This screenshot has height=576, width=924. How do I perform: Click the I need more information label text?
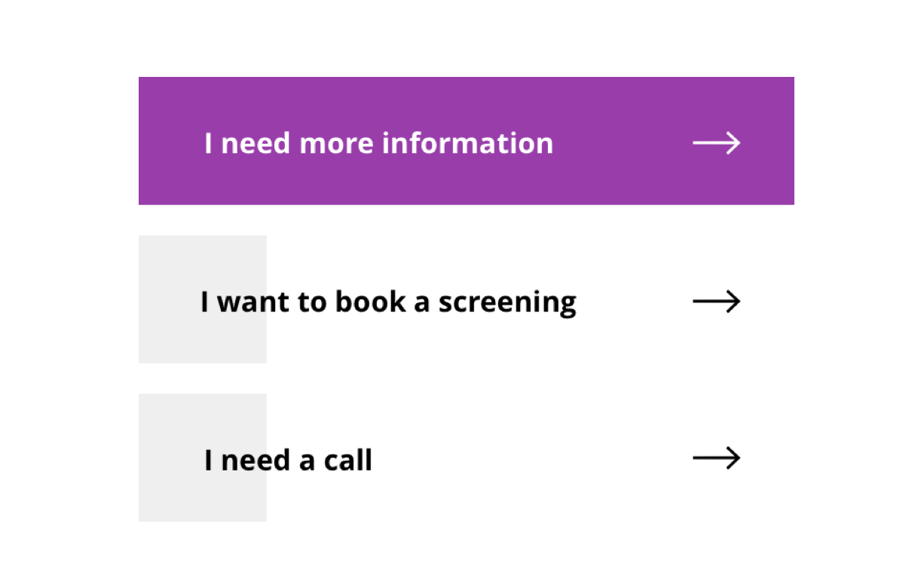pos(379,143)
